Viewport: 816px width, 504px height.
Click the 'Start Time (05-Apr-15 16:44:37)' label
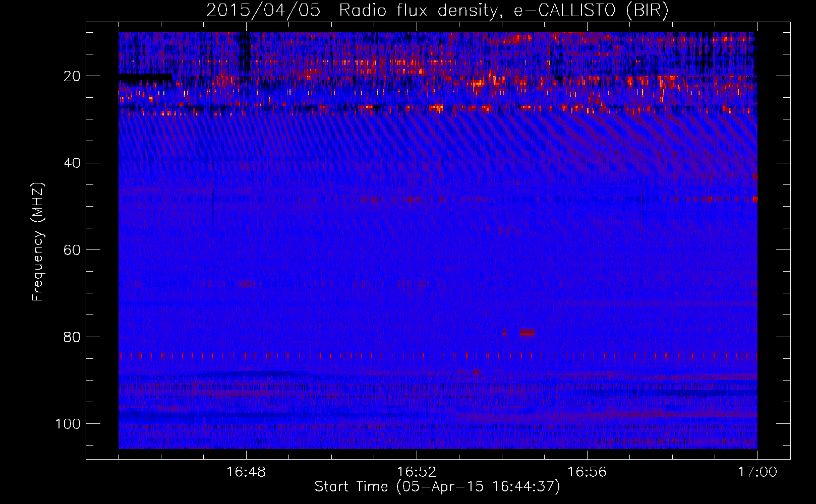[x=437, y=487]
